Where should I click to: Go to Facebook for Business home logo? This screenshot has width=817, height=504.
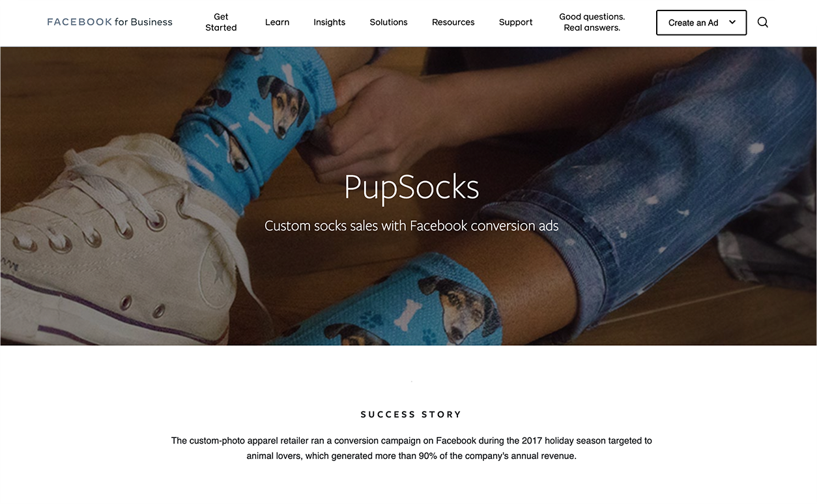[109, 22]
